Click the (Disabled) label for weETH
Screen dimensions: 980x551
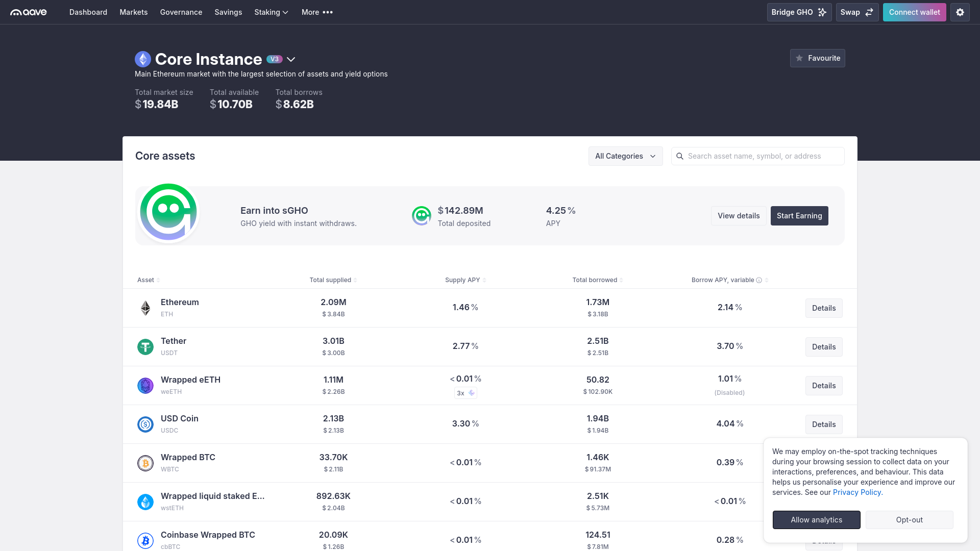tap(730, 393)
